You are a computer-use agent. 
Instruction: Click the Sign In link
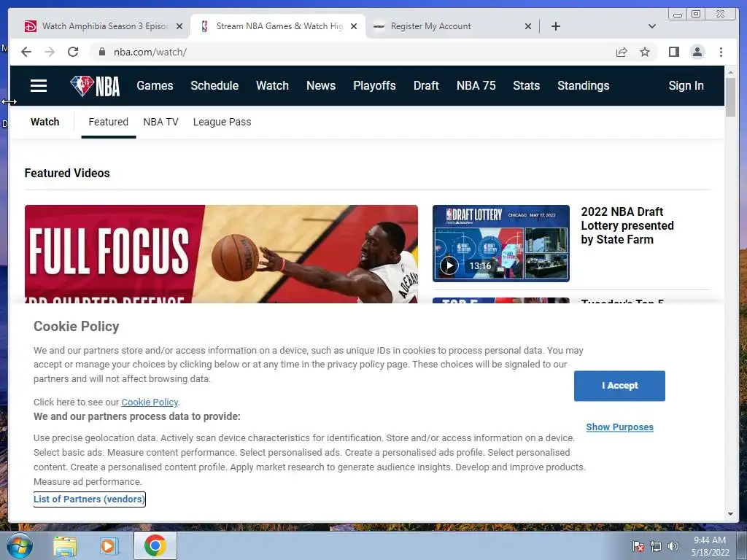[x=686, y=86]
